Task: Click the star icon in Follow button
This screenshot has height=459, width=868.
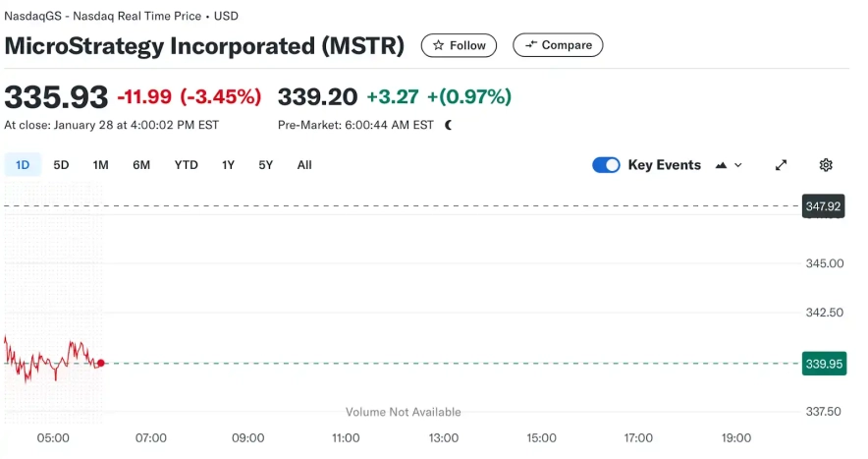Action: (x=438, y=45)
